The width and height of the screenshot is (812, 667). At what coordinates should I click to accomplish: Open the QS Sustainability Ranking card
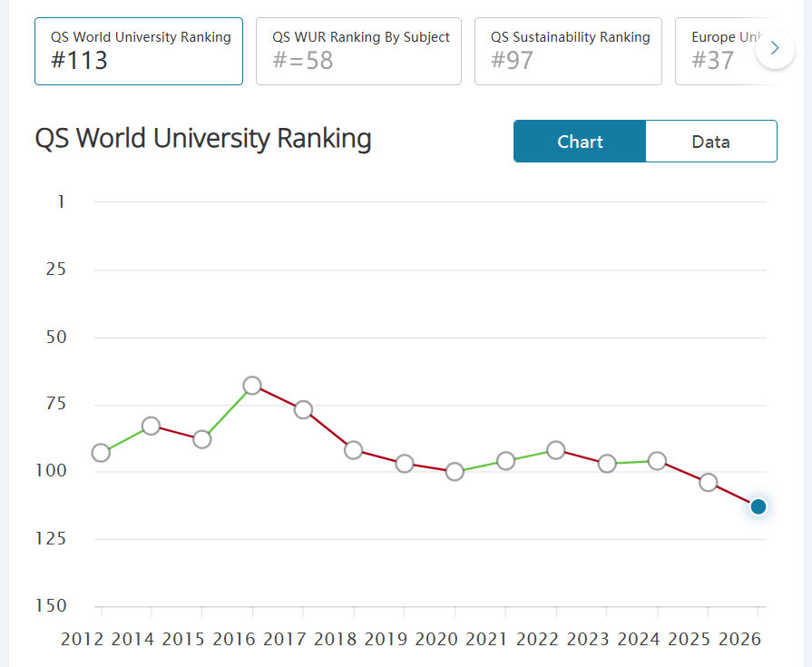[x=568, y=51]
